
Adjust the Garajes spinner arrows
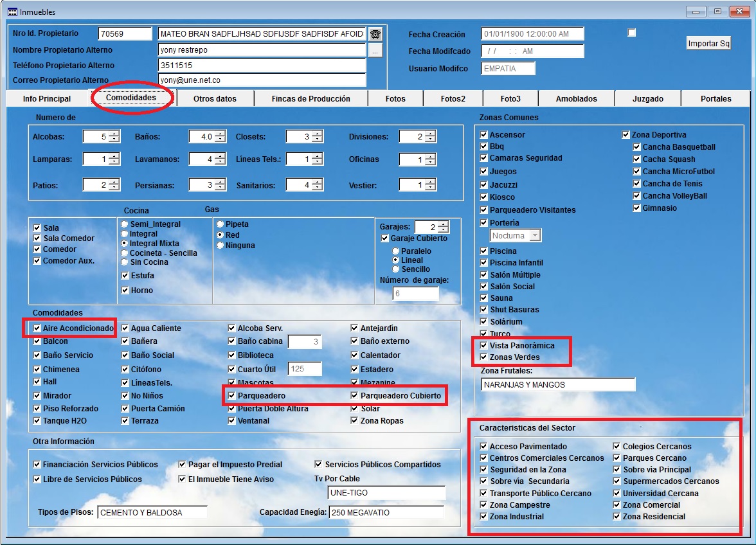point(443,227)
